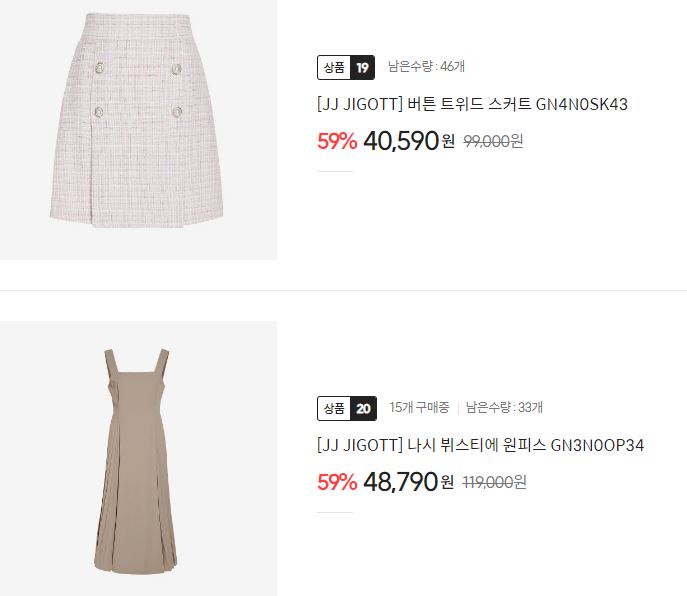Viewport: 687px width, 596px height.
Task: Click the 남은수량 46개 stock label
Action: click(426, 67)
